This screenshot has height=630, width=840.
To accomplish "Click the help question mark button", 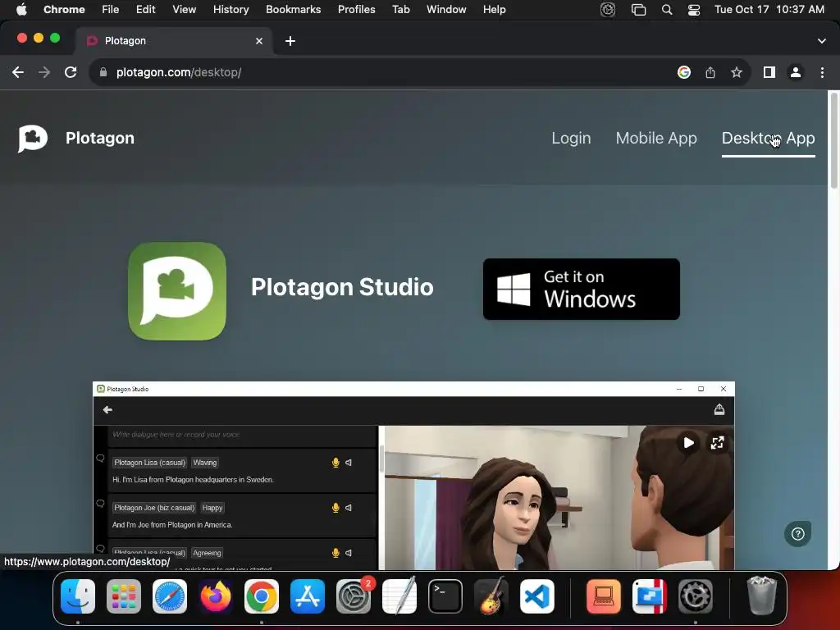I will point(797,533).
